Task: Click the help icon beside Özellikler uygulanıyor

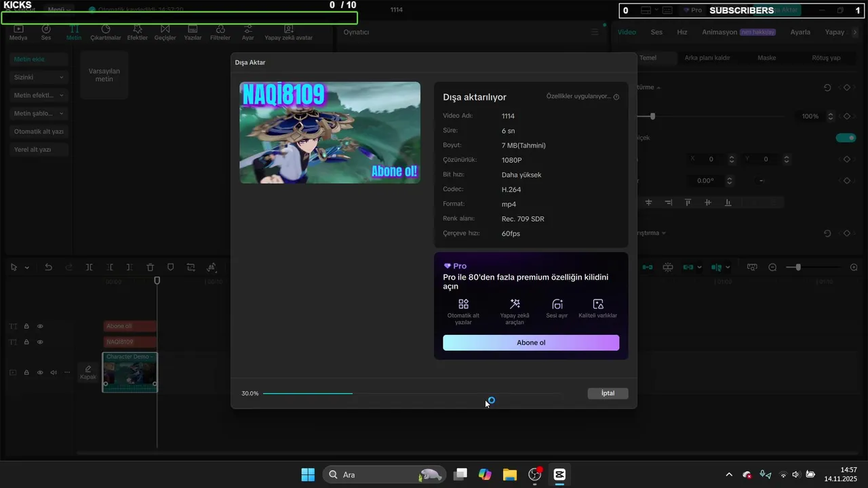Action: tap(616, 97)
